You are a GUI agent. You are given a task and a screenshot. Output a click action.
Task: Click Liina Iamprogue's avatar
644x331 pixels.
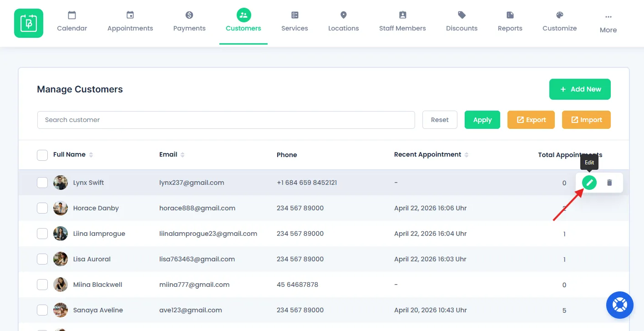point(61,234)
